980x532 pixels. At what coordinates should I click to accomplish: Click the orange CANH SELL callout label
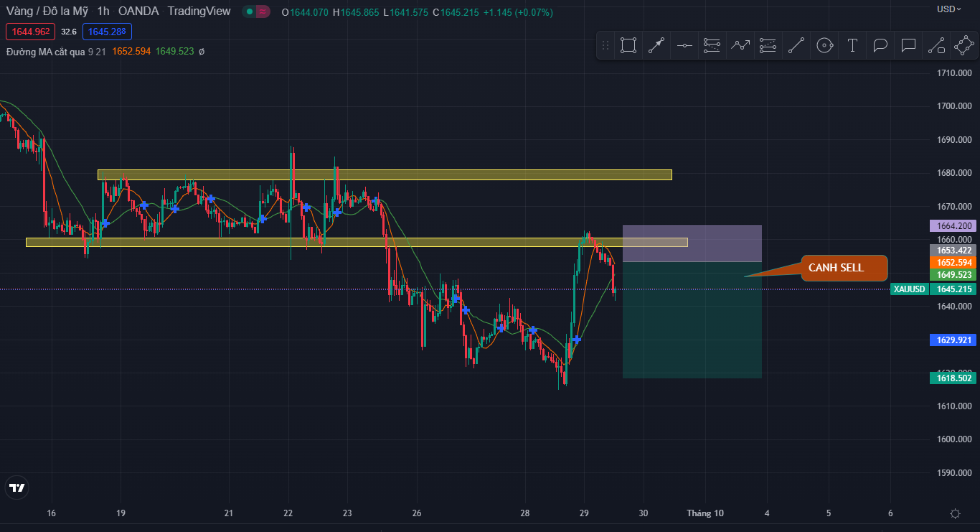pyautogui.click(x=844, y=268)
